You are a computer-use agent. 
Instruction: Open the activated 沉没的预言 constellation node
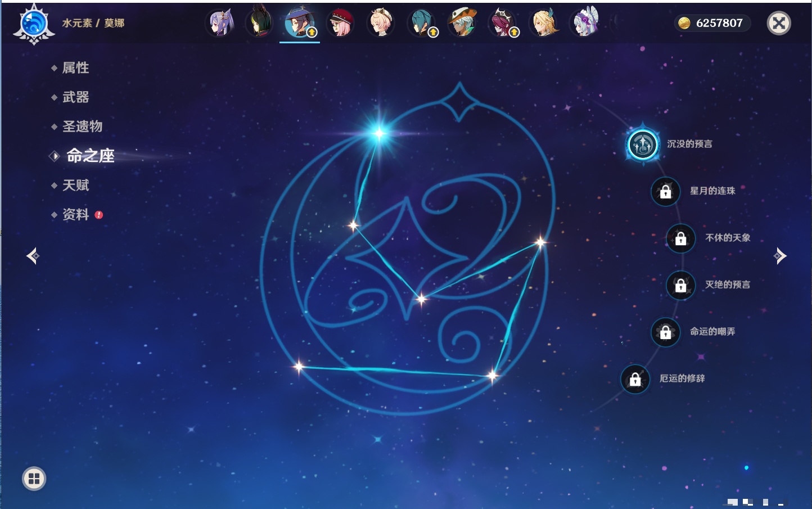[643, 145]
